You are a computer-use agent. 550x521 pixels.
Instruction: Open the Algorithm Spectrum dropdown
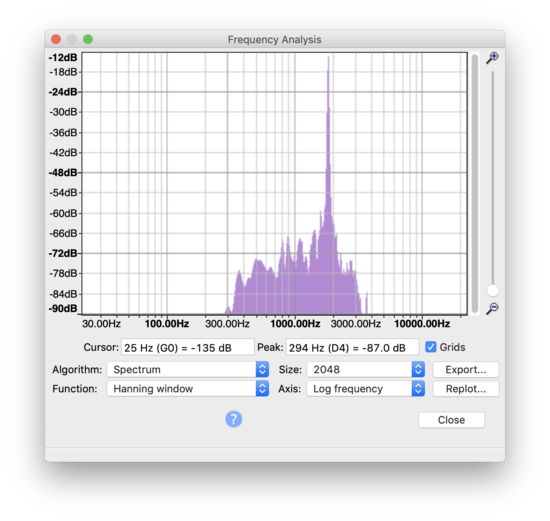click(188, 369)
